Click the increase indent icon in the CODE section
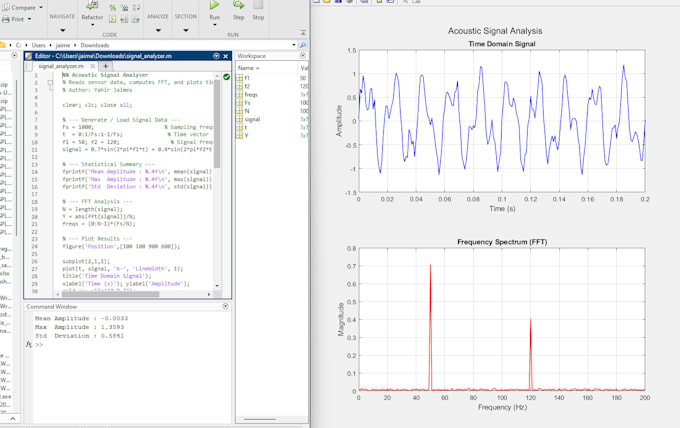The height and width of the screenshot is (428, 680). pos(136,19)
